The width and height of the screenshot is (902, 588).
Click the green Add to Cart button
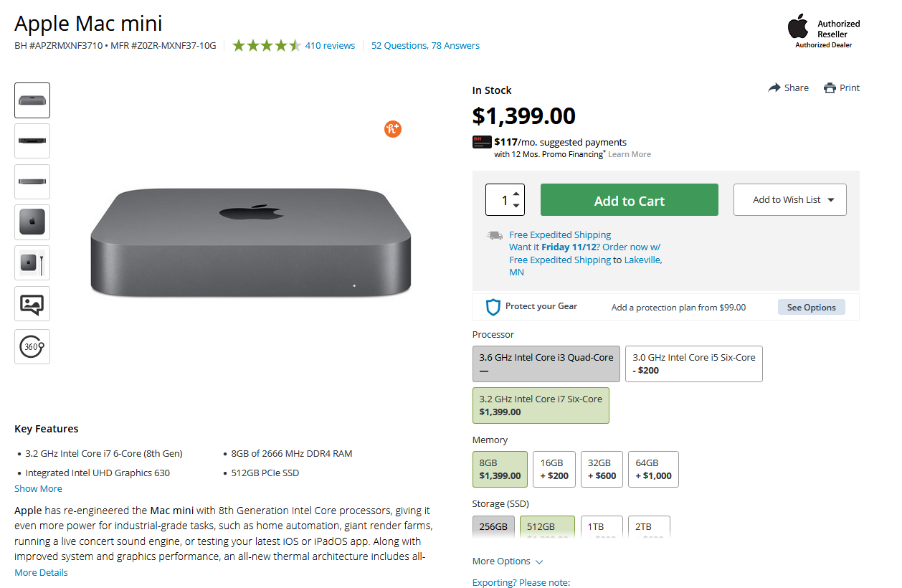tap(629, 200)
